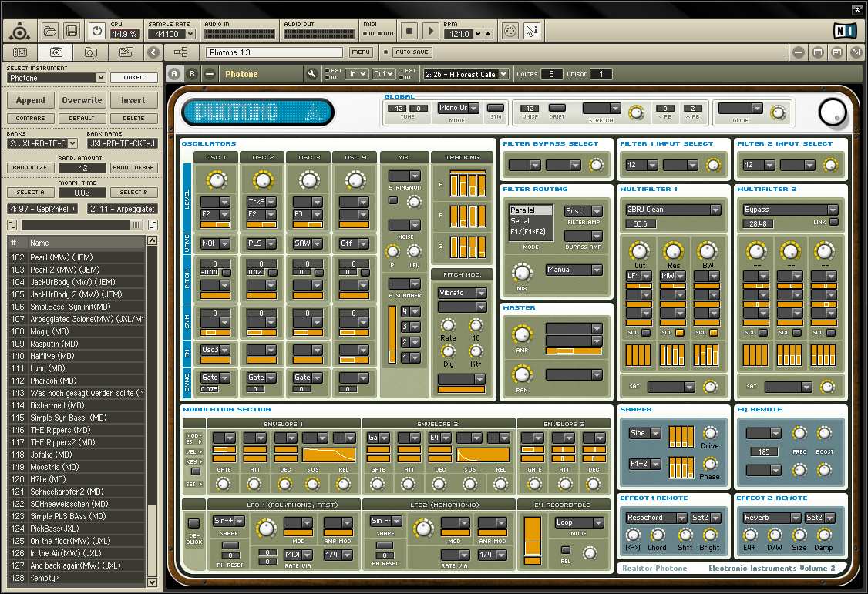
Task: Toggle the STM switch in Global
Action: (496, 108)
